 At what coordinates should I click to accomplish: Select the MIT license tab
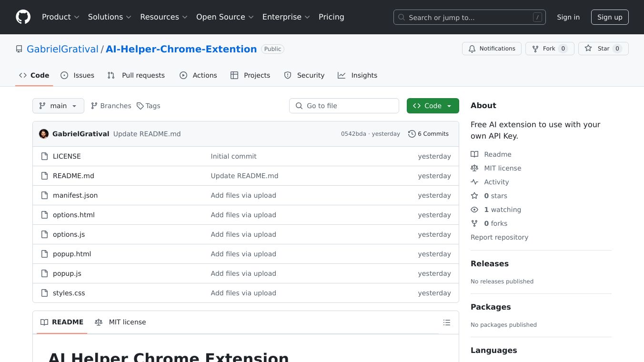click(x=121, y=322)
